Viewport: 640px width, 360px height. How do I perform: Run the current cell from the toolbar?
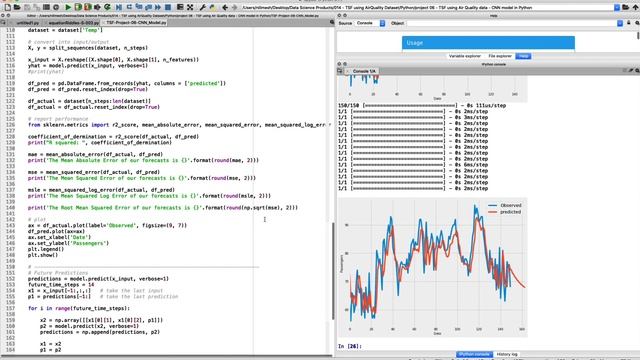(78, 7)
